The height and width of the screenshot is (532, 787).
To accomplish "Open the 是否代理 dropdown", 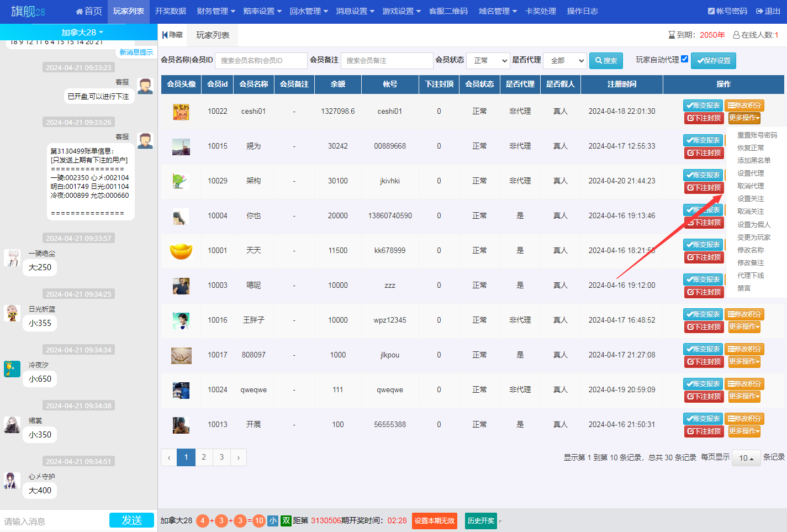I will (565, 60).
